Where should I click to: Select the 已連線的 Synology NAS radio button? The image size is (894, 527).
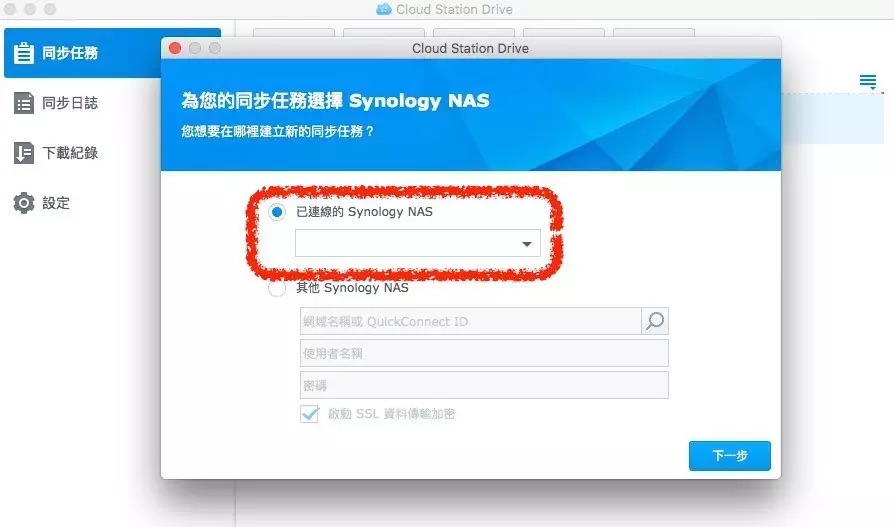[x=278, y=212]
